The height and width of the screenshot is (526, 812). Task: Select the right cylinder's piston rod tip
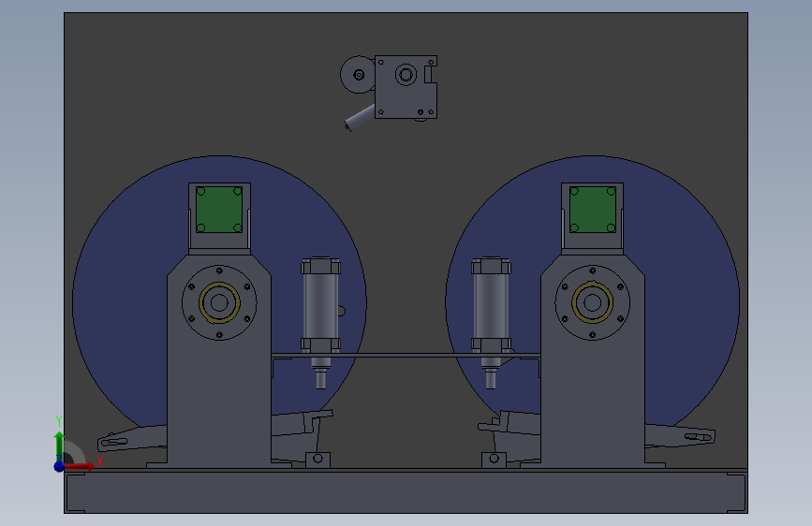(491, 378)
